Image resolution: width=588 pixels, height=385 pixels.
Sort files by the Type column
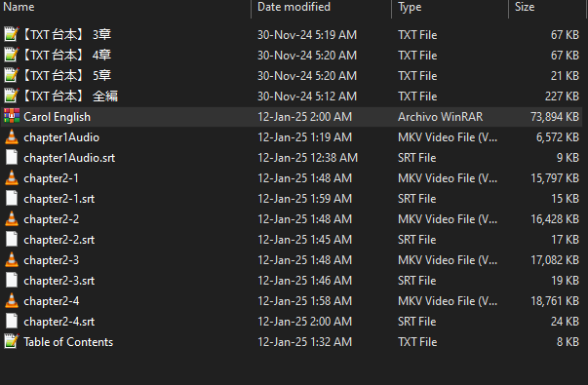click(410, 7)
